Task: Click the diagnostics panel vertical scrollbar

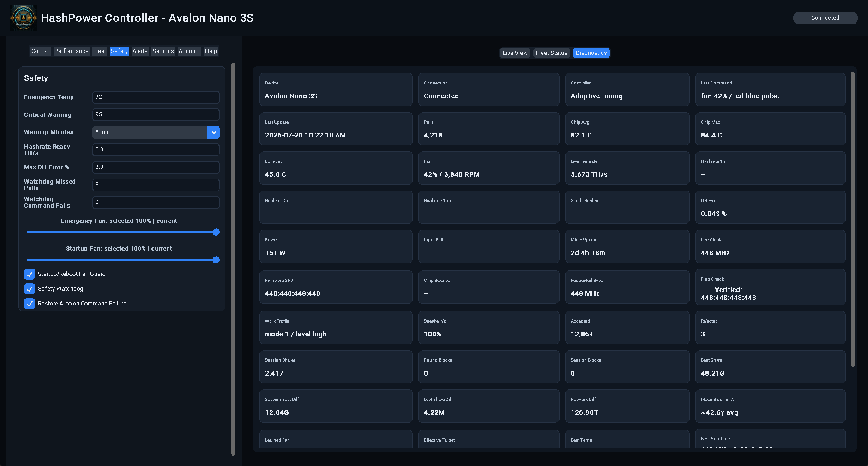Action: coord(852,219)
